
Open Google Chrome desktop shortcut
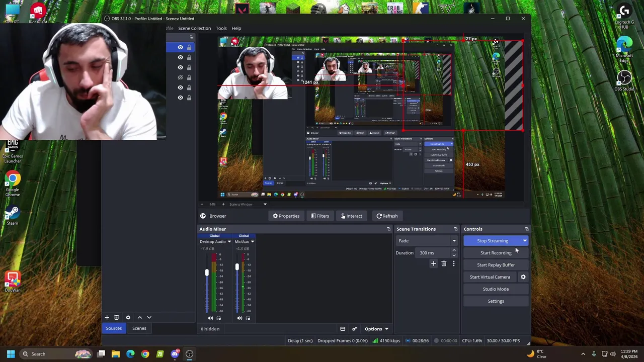(x=13, y=184)
